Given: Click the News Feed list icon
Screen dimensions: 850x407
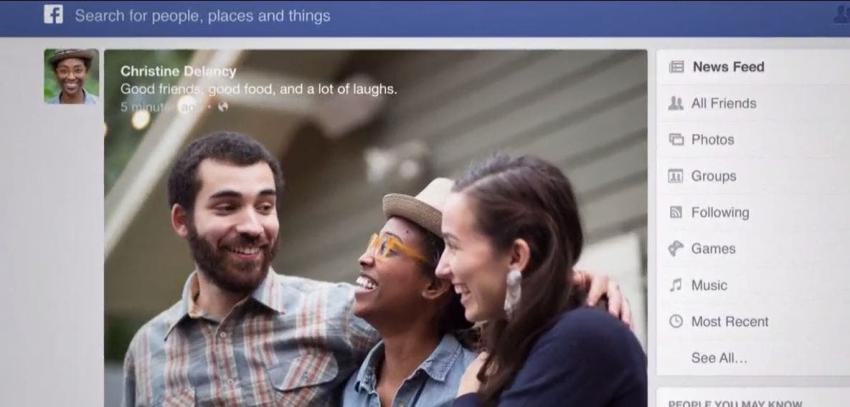Looking at the screenshot, I should [x=676, y=67].
